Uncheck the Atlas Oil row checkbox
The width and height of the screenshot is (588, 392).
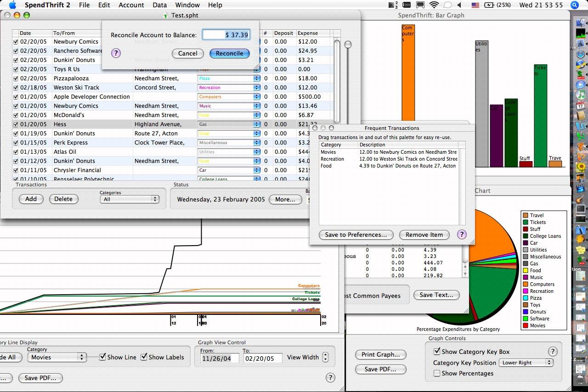(16, 151)
